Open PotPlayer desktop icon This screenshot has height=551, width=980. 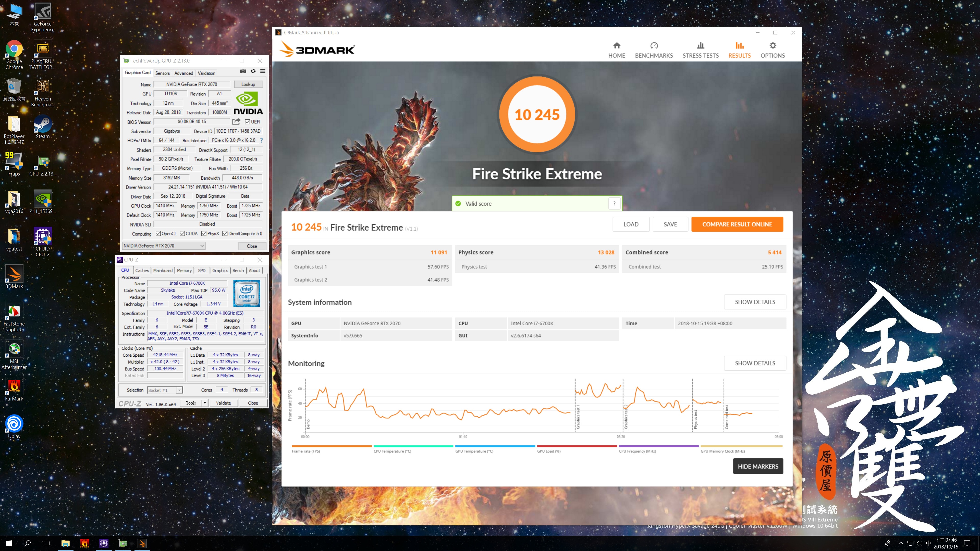point(14,130)
